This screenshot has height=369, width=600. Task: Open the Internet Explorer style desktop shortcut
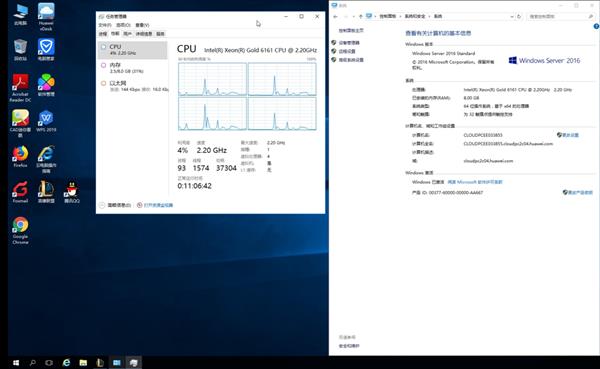[46, 159]
